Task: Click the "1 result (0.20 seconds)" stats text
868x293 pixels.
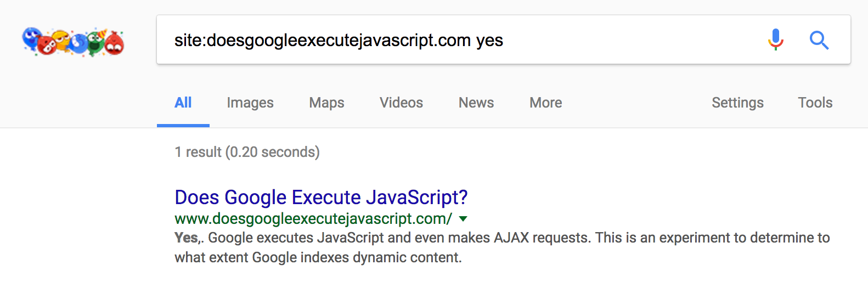Action: [x=247, y=152]
